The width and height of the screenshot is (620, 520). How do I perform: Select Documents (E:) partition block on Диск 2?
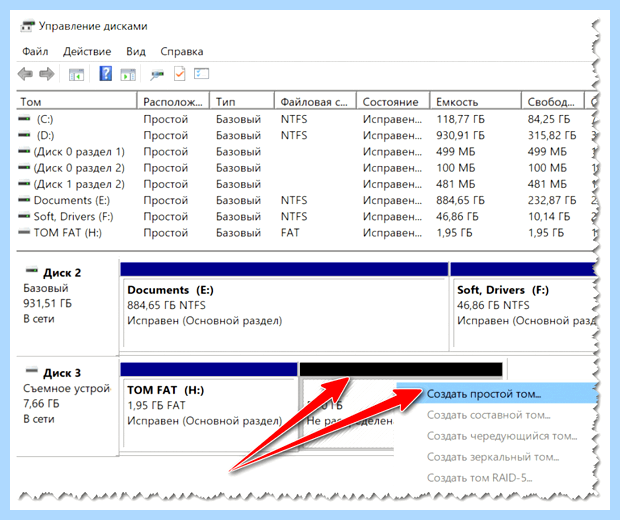click(x=284, y=306)
